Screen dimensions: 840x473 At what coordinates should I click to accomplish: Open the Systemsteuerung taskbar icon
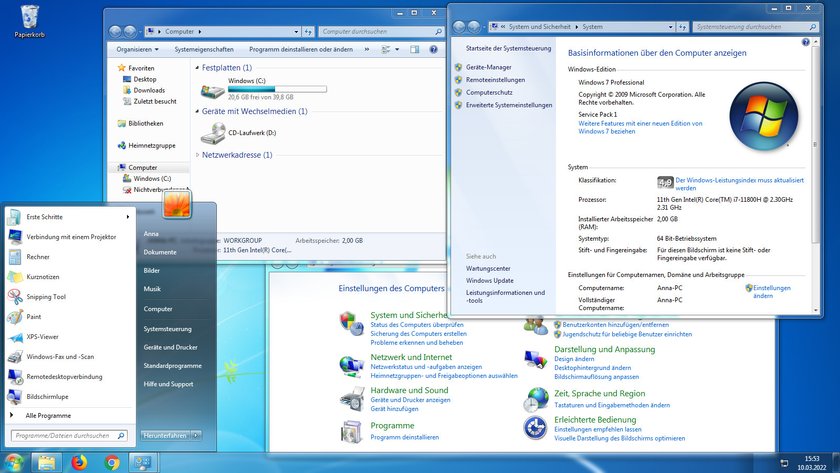coord(143,462)
